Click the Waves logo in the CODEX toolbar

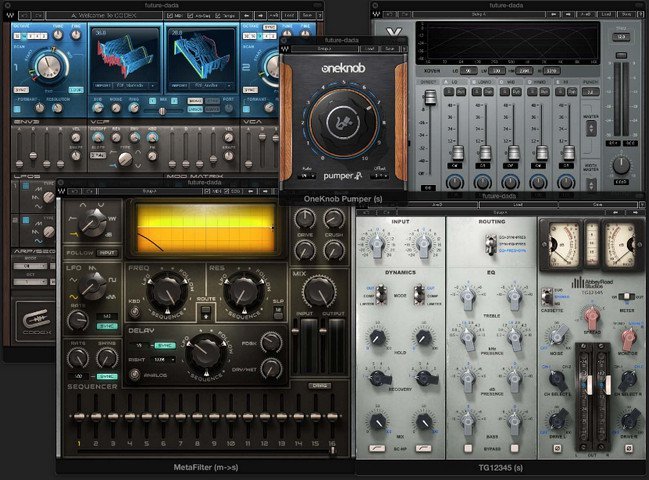(x=10, y=15)
